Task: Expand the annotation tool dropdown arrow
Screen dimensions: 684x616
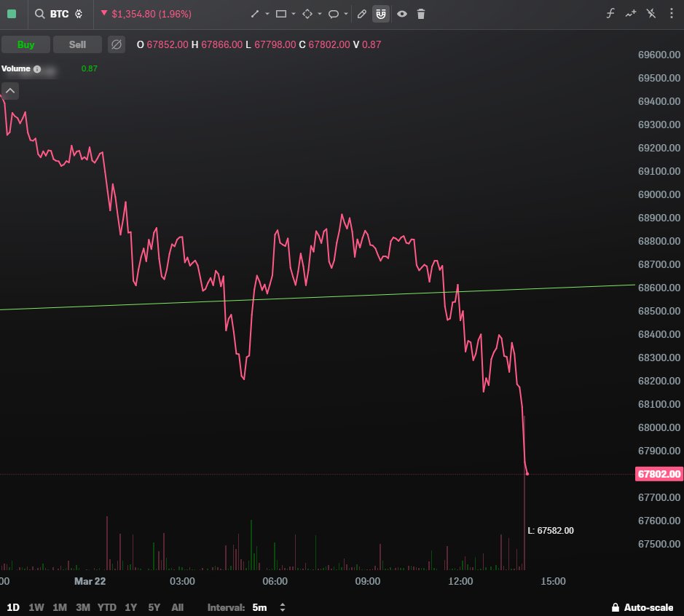Action: click(346, 14)
